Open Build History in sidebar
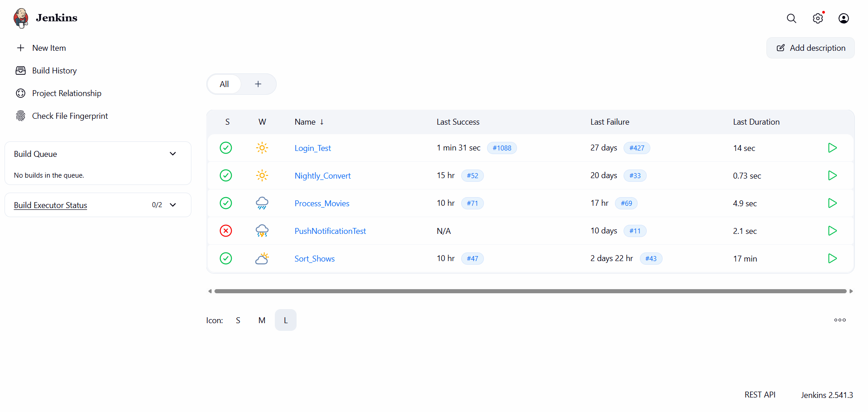 point(54,71)
